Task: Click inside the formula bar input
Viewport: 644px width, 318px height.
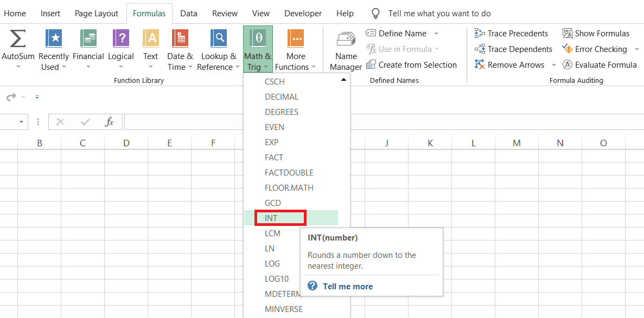Action: tap(380, 122)
